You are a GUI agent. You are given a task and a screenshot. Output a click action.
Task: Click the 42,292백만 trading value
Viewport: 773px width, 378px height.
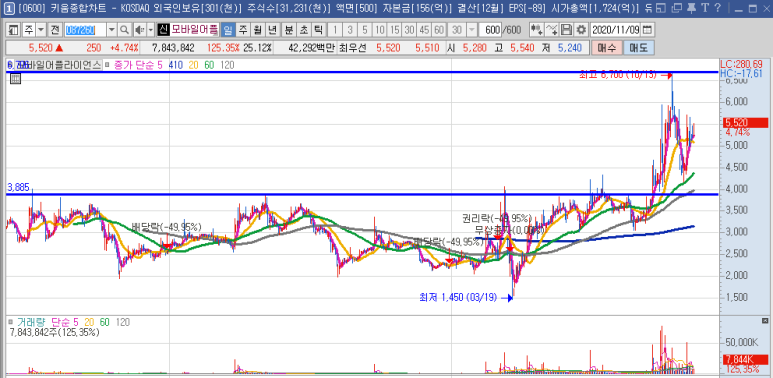[x=313, y=48]
